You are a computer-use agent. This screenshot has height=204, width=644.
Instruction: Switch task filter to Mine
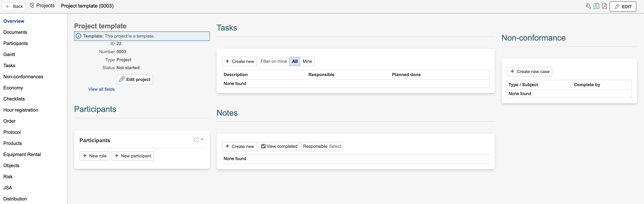(x=307, y=61)
